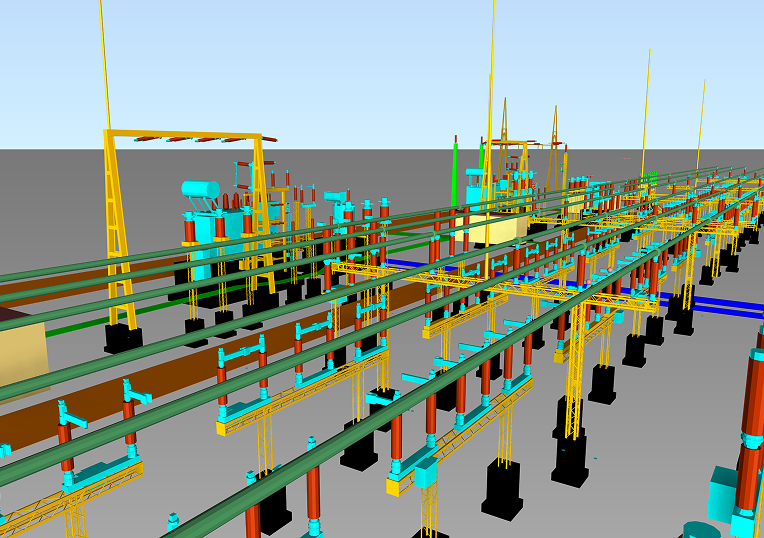Screen dimensions: 764x538
Task: Pick the large red insulator column at right edge
Action: click(x=750, y=429)
